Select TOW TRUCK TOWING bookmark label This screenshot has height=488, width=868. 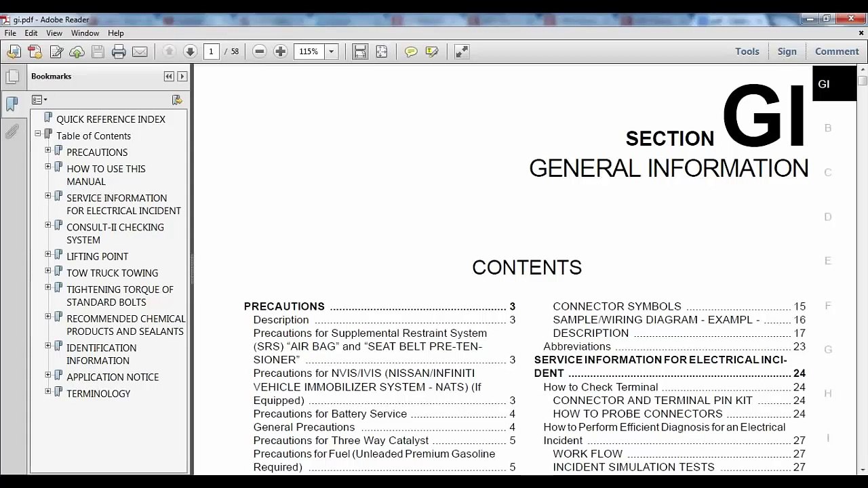point(112,273)
